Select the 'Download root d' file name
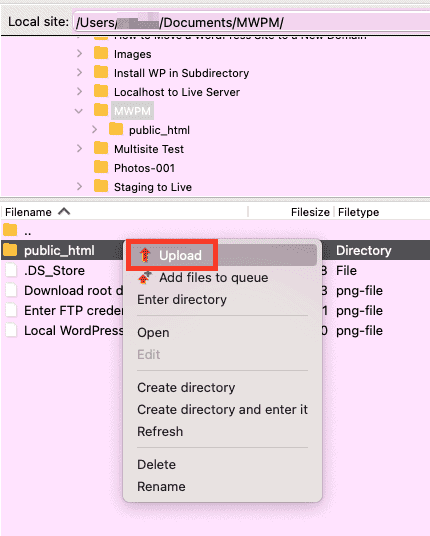This screenshot has height=536, width=430. coord(73,291)
